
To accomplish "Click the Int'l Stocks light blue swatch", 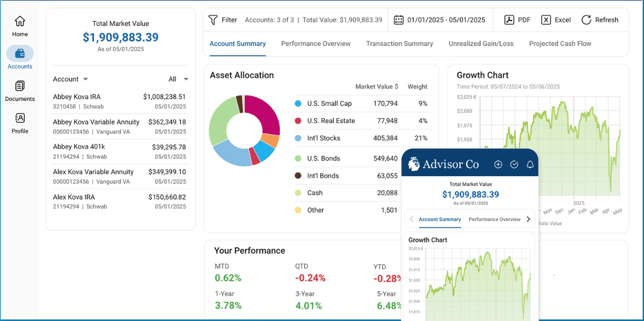I will (298, 138).
